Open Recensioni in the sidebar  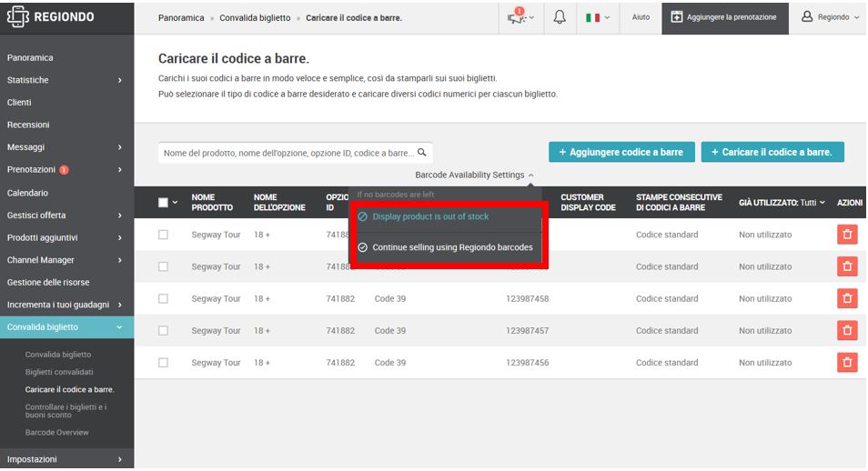pos(28,125)
